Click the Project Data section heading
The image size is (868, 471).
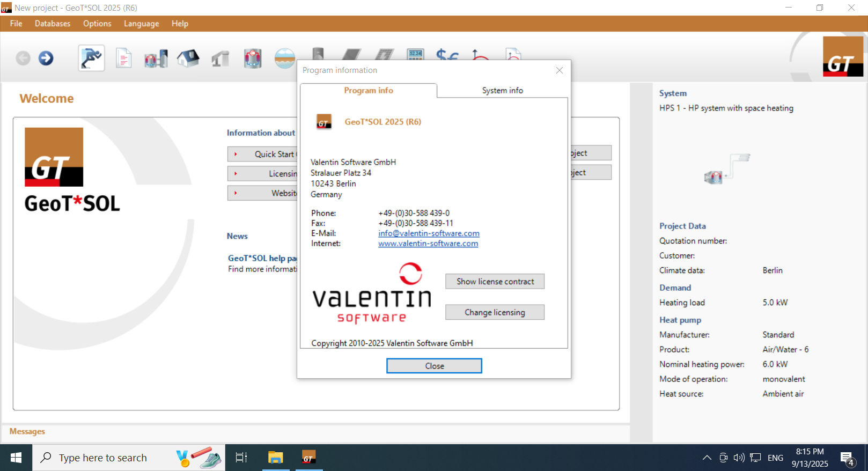pyautogui.click(x=682, y=226)
